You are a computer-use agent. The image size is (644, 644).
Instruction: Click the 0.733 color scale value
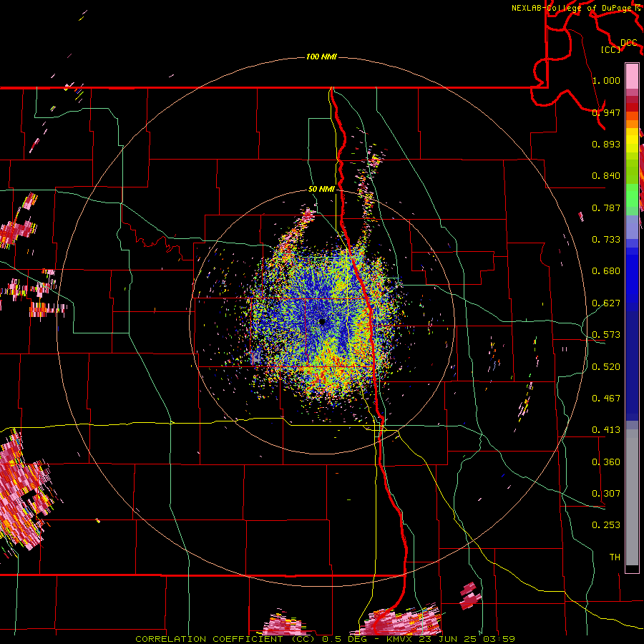click(606, 240)
